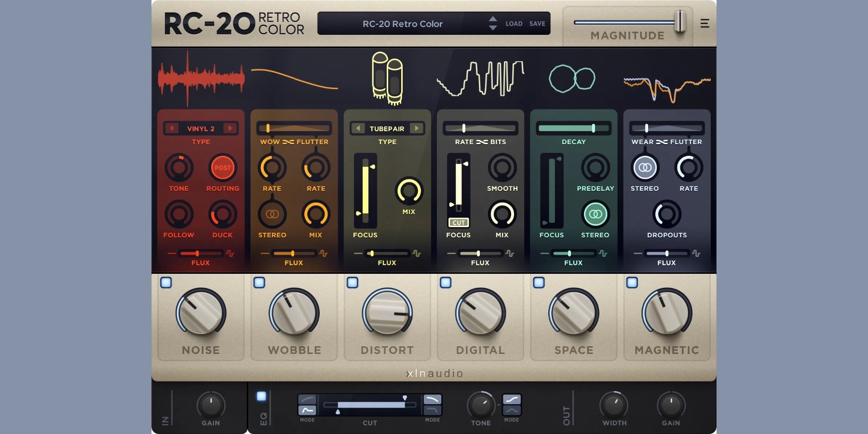Viewport: 868px width, 434px height.
Task: Toggle the EQ on/off checkbox
Action: click(261, 396)
